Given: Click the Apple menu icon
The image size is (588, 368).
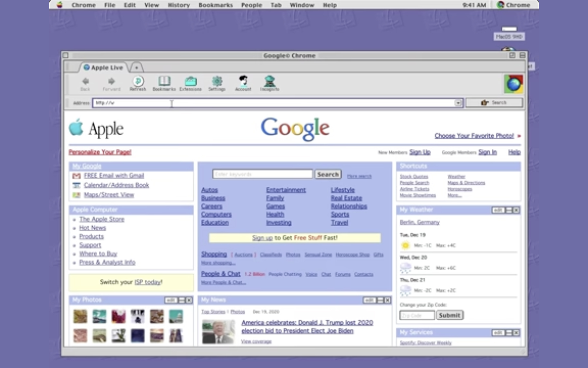Looking at the screenshot, I should tap(60, 5).
